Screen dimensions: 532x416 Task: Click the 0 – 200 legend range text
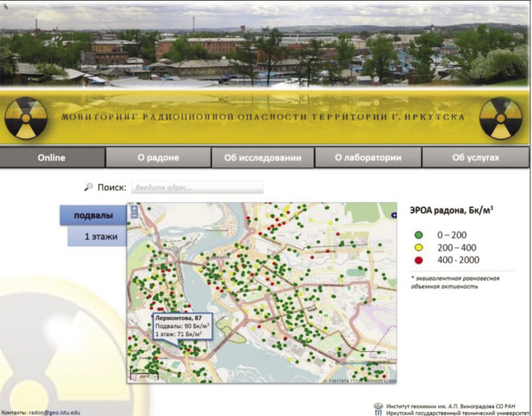pos(451,235)
